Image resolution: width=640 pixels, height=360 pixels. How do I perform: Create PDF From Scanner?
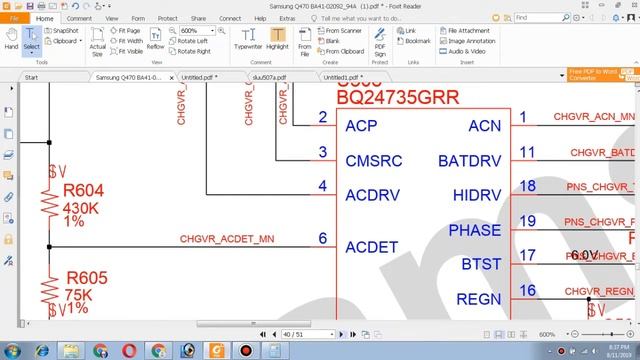point(340,31)
